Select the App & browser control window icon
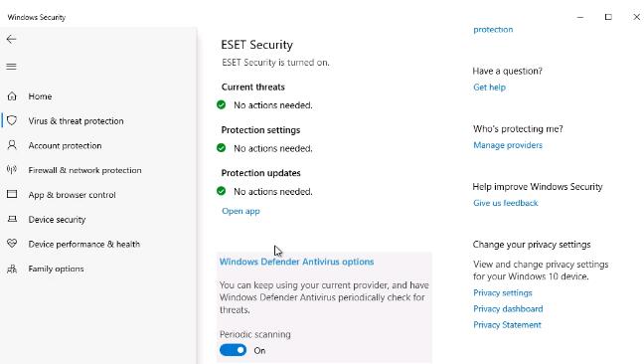This screenshot has width=644, height=364. (x=12, y=194)
